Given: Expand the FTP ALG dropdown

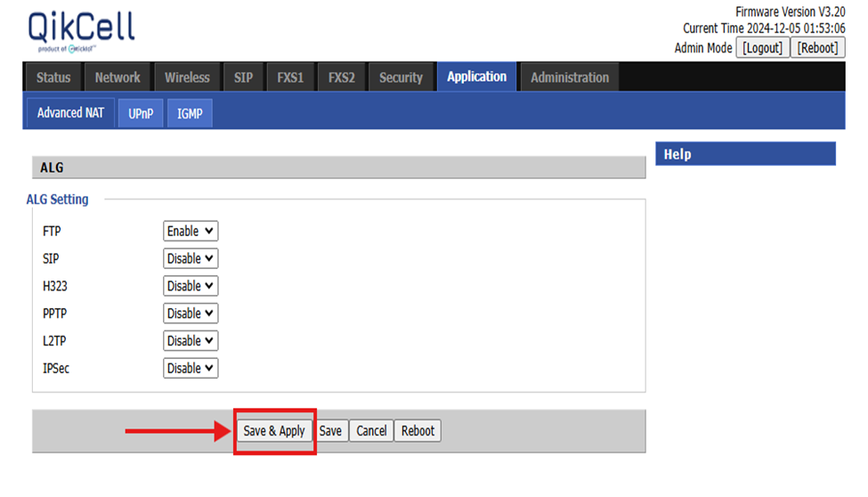Looking at the screenshot, I should coord(191,232).
